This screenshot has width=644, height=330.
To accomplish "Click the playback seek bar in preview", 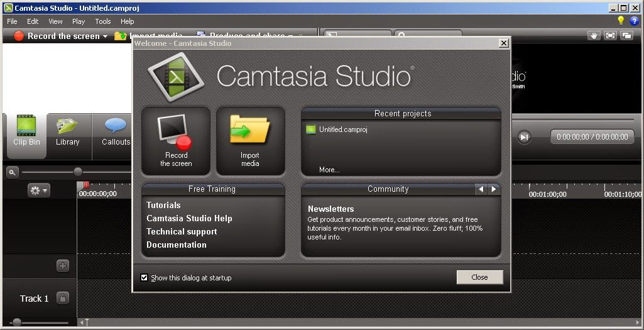I will [x=572, y=120].
